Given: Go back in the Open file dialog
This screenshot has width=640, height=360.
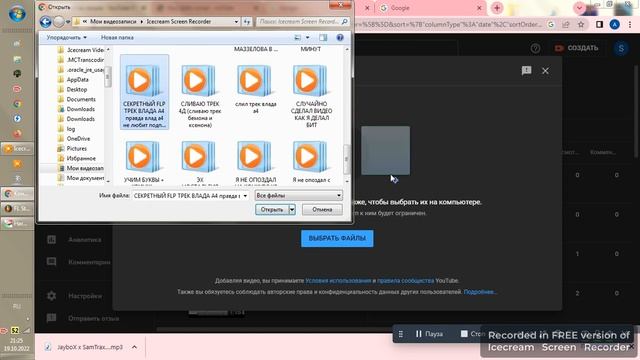Looking at the screenshot, I should pyautogui.click(x=45, y=22).
